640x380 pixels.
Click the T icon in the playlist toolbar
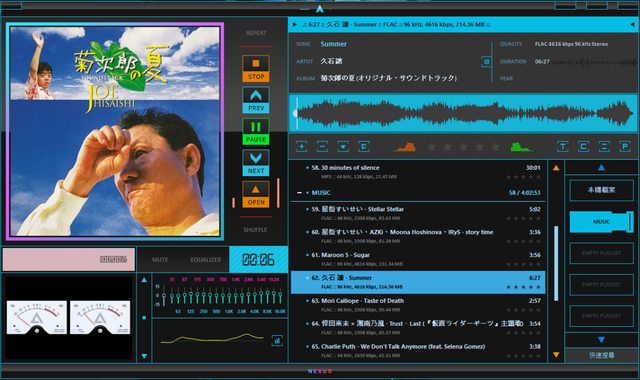pyautogui.click(x=563, y=147)
